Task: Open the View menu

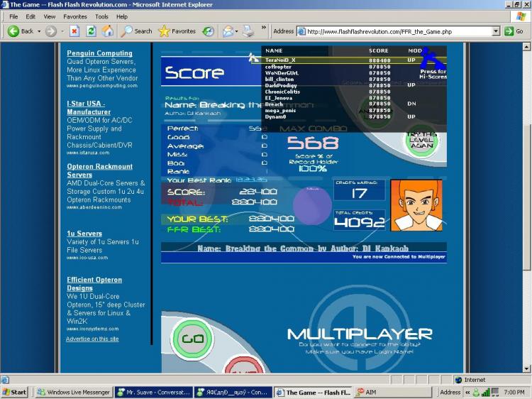Action: 50,16
